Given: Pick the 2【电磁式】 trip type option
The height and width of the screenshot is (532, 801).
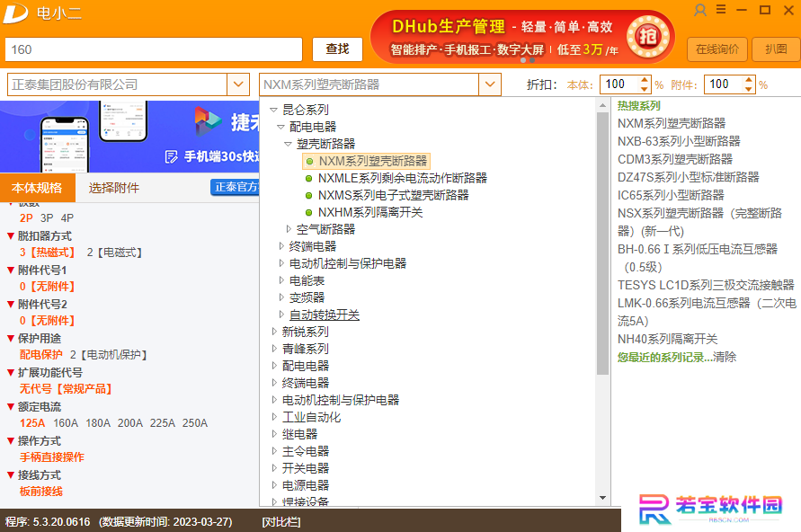Looking at the screenshot, I should tap(114, 253).
